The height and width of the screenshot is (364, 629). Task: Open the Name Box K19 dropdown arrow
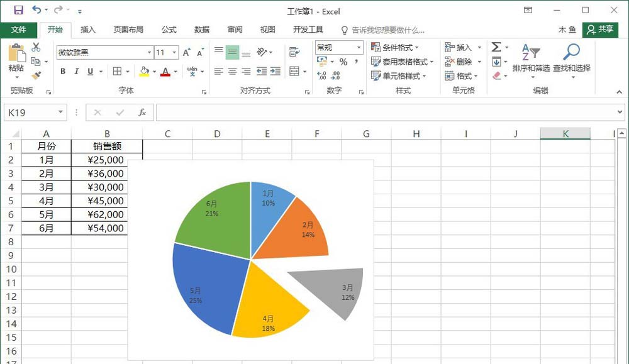tap(60, 113)
